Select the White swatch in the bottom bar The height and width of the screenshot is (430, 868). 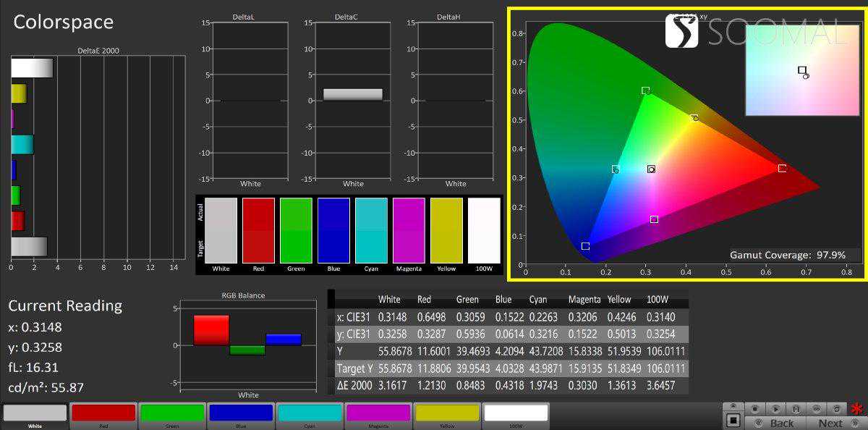35,413
